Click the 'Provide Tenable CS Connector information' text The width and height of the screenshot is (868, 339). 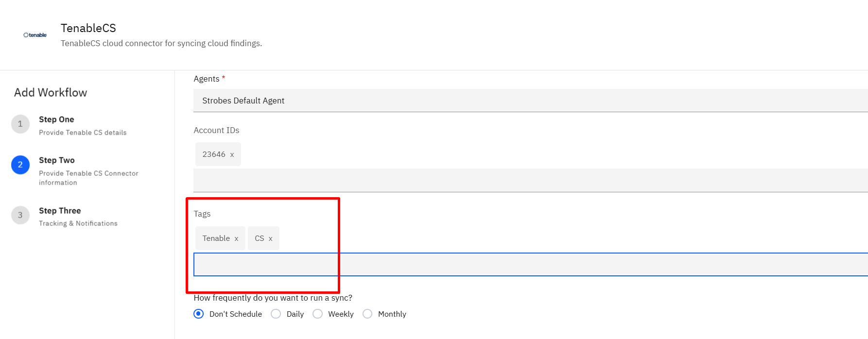click(88, 178)
